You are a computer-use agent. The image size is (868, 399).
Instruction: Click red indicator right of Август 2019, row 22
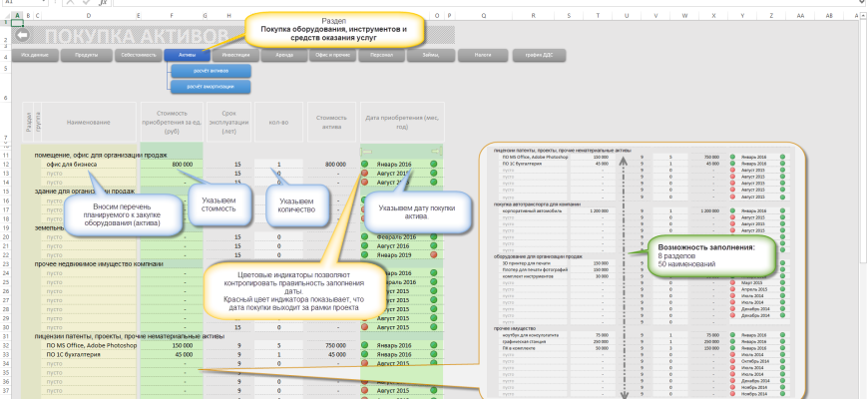(x=435, y=255)
